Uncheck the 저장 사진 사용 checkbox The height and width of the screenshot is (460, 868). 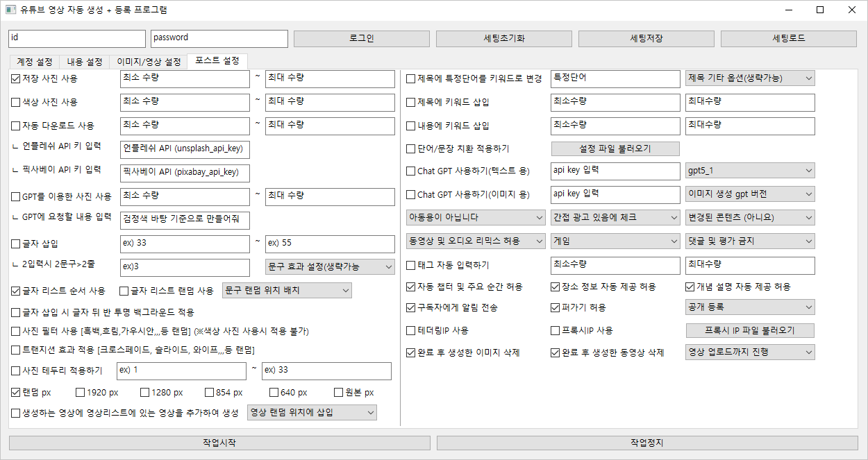16,79
